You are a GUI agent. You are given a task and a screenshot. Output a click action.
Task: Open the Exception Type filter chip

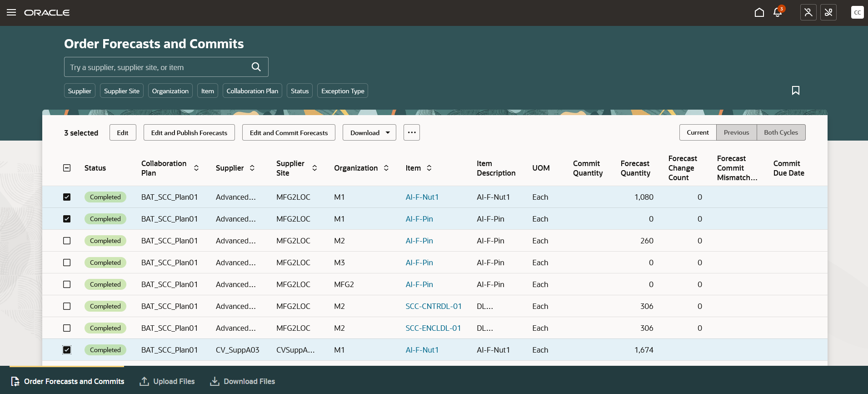click(x=343, y=91)
